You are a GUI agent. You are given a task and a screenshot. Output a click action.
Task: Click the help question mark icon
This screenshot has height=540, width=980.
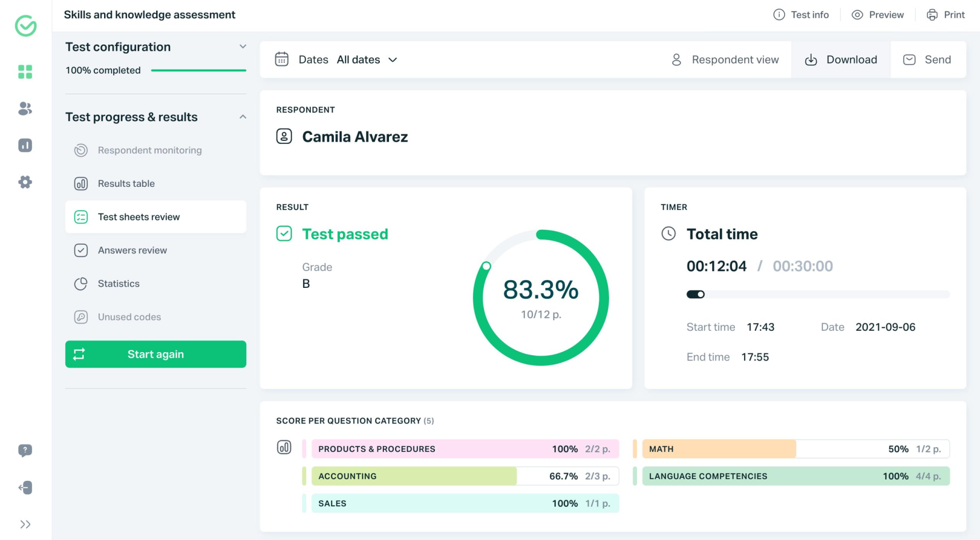(25, 450)
